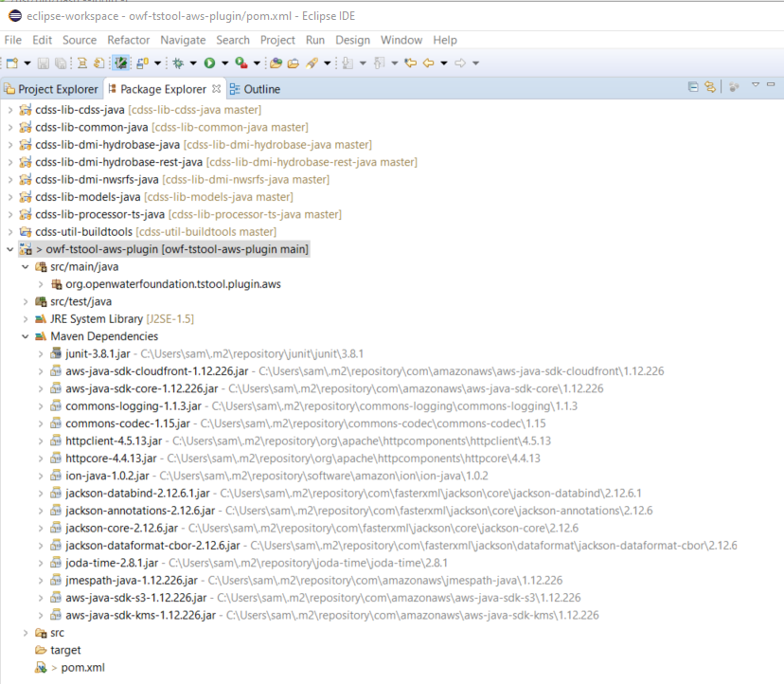Open the Back history dropdown arrow
The height and width of the screenshot is (684, 784).
click(x=444, y=63)
